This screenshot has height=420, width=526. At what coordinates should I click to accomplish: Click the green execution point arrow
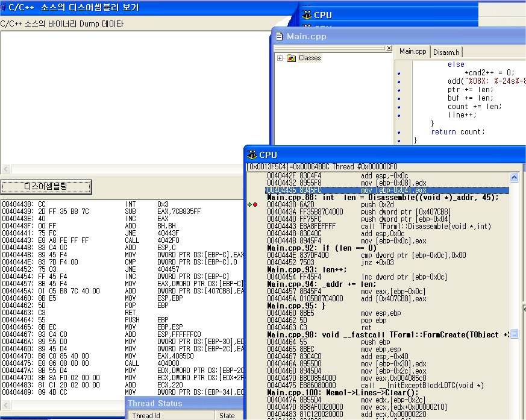click(x=250, y=205)
